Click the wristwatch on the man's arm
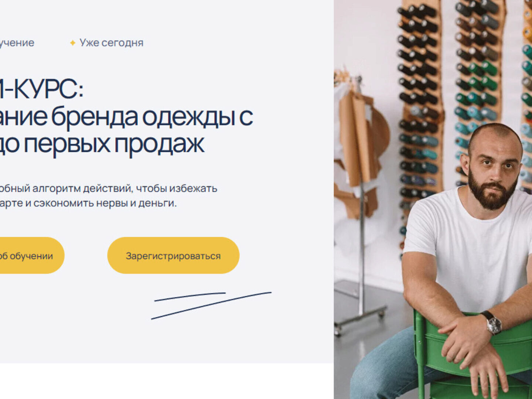Screen dimensions: 532x399 [x=492, y=323]
